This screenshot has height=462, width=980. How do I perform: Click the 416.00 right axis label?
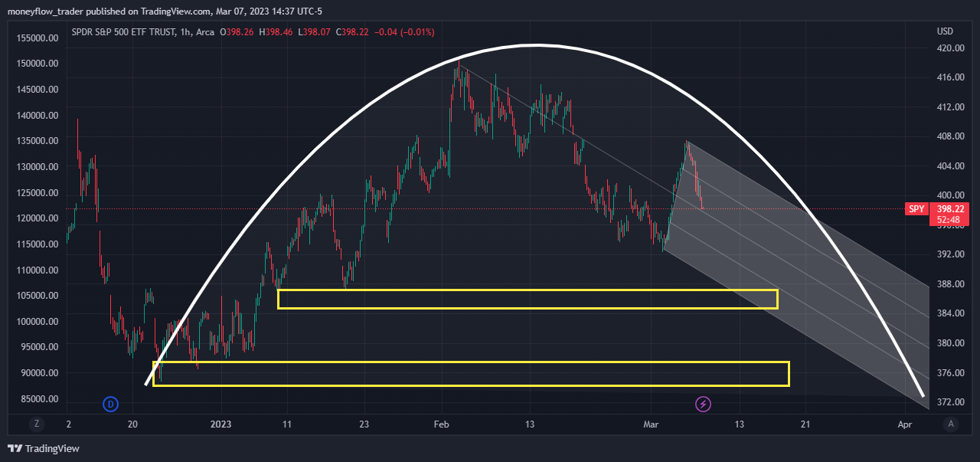pyautogui.click(x=949, y=77)
